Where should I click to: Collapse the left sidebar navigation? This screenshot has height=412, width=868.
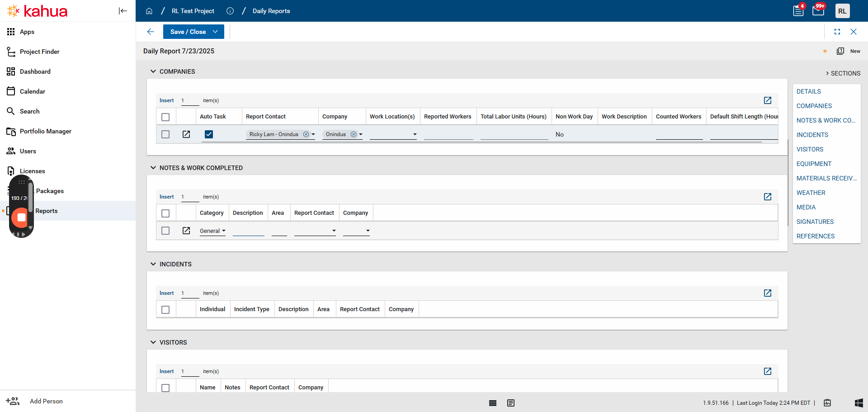pyautogui.click(x=123, y=11)
